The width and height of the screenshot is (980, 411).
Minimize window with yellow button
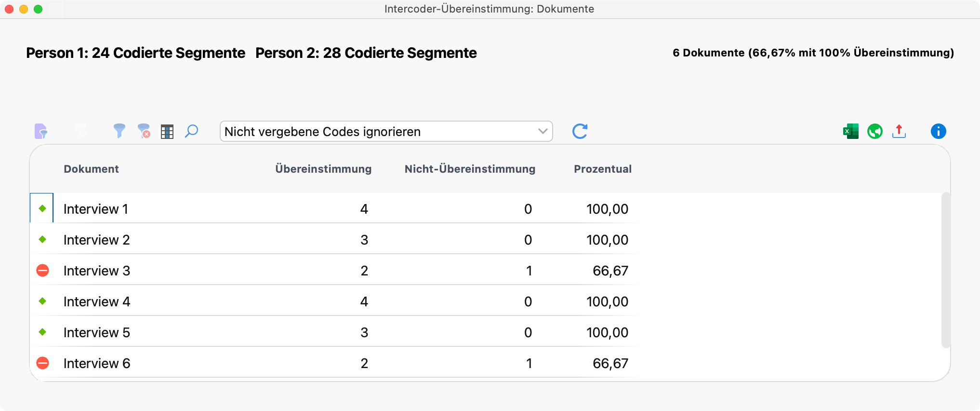pos(24,9)
